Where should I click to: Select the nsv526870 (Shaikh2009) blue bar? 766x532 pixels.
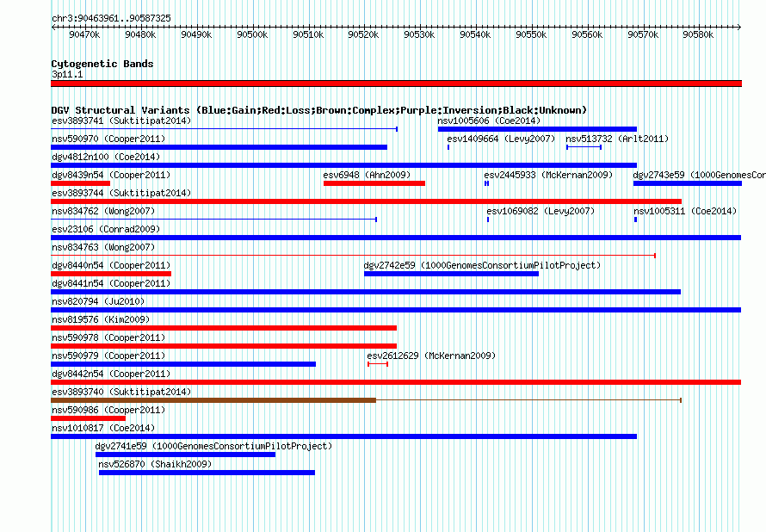click(x=207, y=473)
